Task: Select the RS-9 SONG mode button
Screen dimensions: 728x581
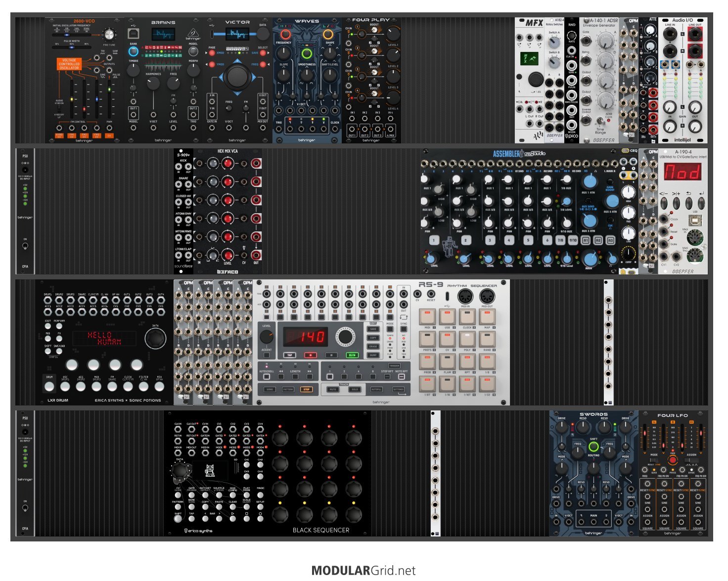Action: 270,390
